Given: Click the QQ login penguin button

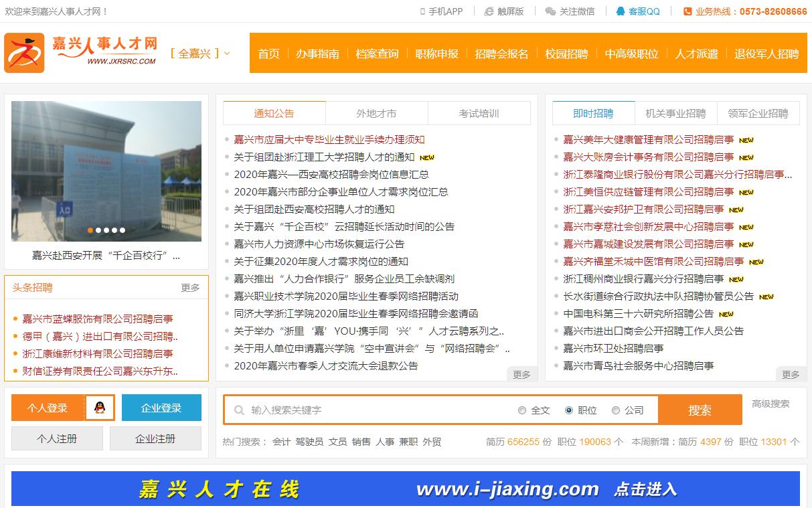Looking at the screenshot, I should coord(100,408).
